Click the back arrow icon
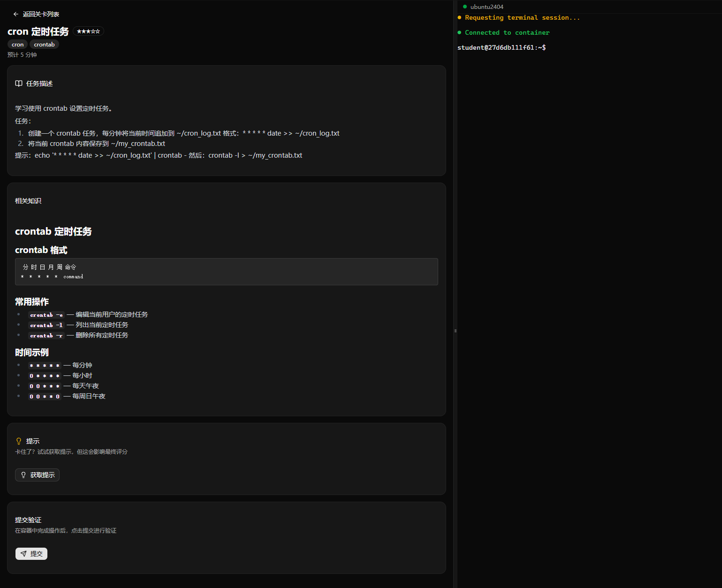 16,14
